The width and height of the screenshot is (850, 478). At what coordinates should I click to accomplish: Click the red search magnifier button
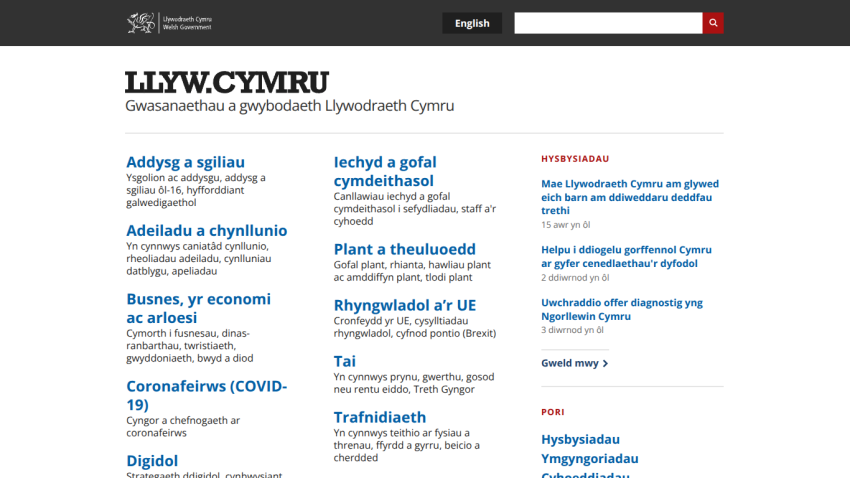713,23
